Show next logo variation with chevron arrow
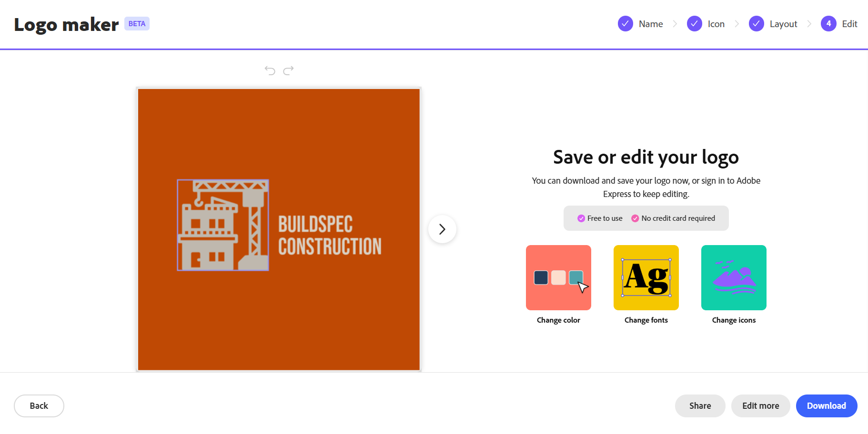Image resolution: width=868 pixels, height=434 pixels. coord(442,229)
